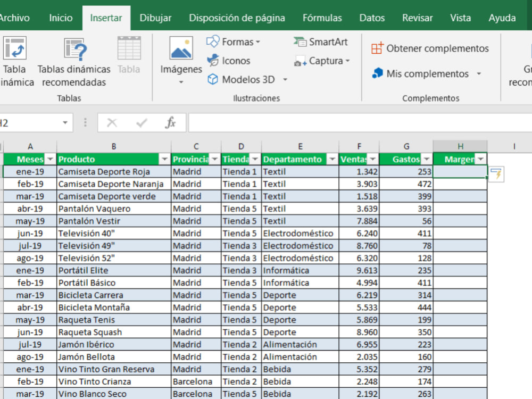Viewport: 532px width, 399px height.
Task: Click the Name Box field
Action: point(29,122)
